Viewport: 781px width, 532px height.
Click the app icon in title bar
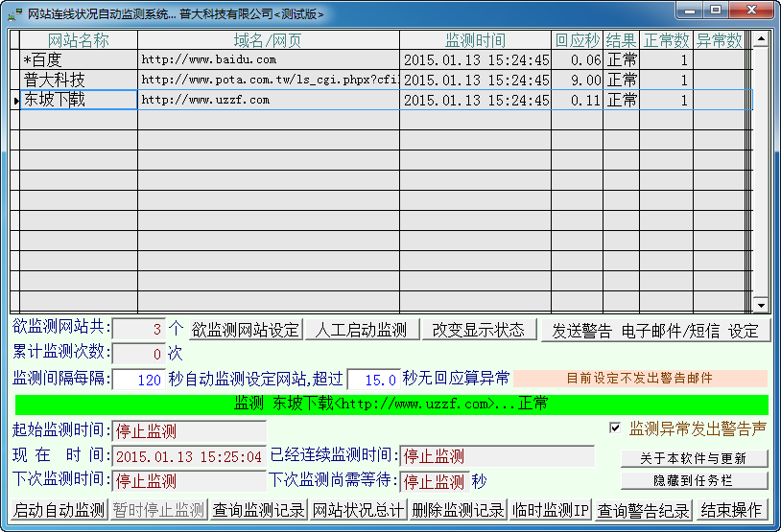14,13
